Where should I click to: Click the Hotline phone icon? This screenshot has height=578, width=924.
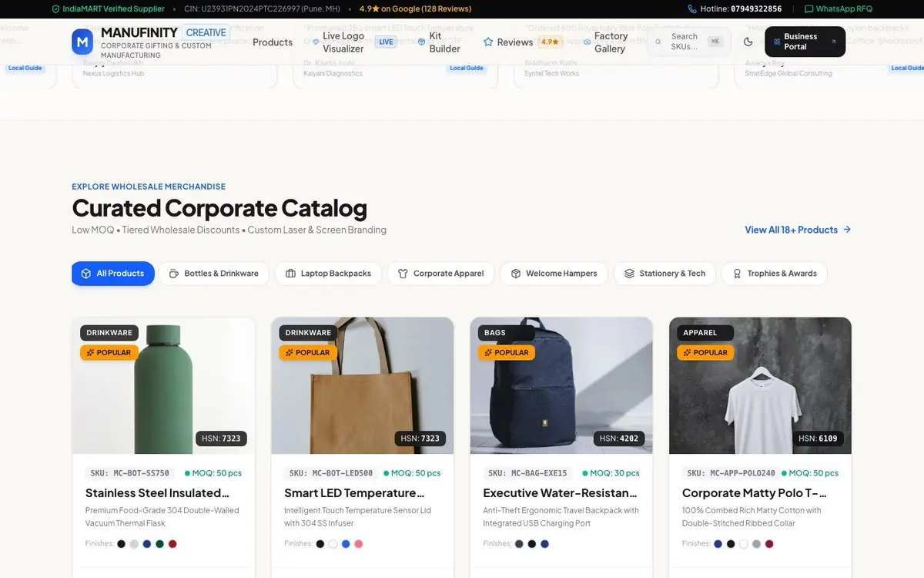[x=692, y=9]
